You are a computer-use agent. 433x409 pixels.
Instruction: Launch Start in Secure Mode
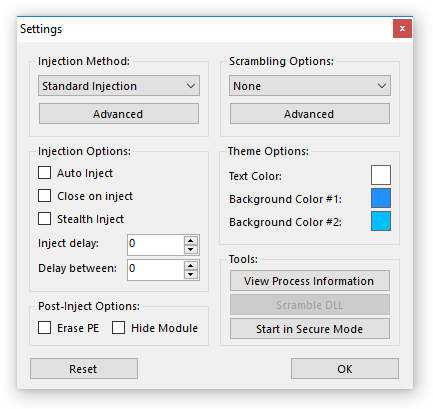[310, 329]
